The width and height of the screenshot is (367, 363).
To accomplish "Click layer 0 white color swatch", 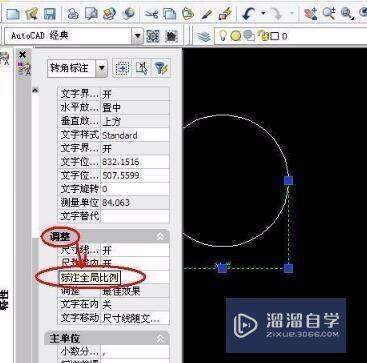I will 274,36.
